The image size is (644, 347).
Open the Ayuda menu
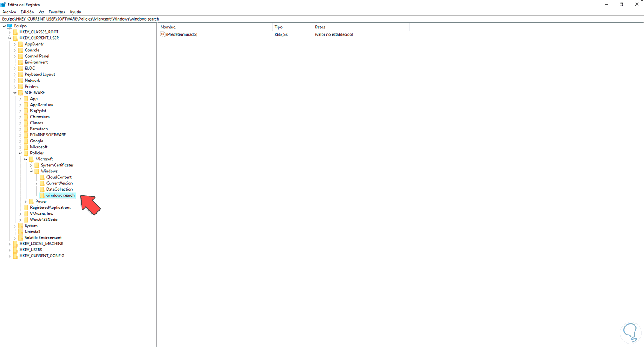pyautogui.click(x=75, y=12)
